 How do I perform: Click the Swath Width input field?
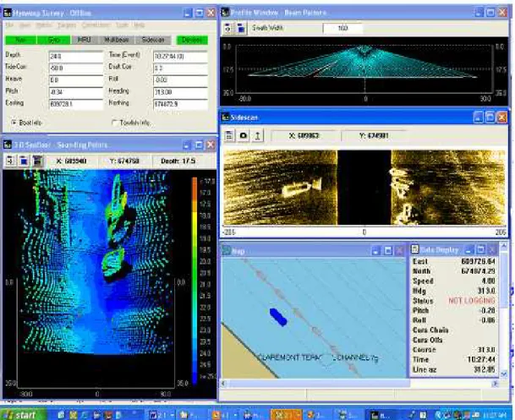click(x=342, y=28)
